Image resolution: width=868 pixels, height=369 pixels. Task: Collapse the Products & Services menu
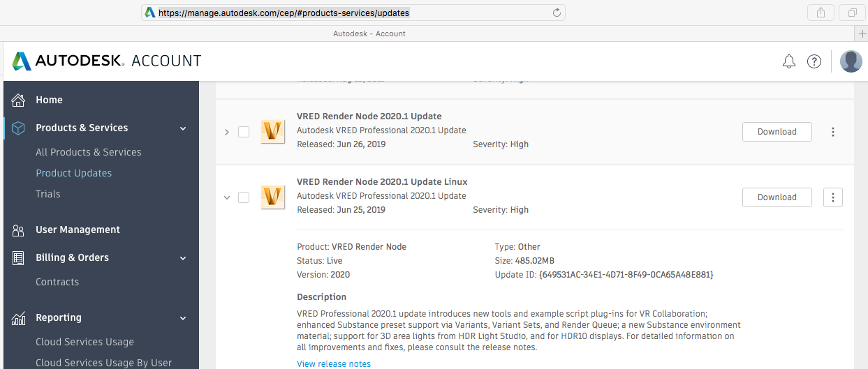click(x=183, y=128)
